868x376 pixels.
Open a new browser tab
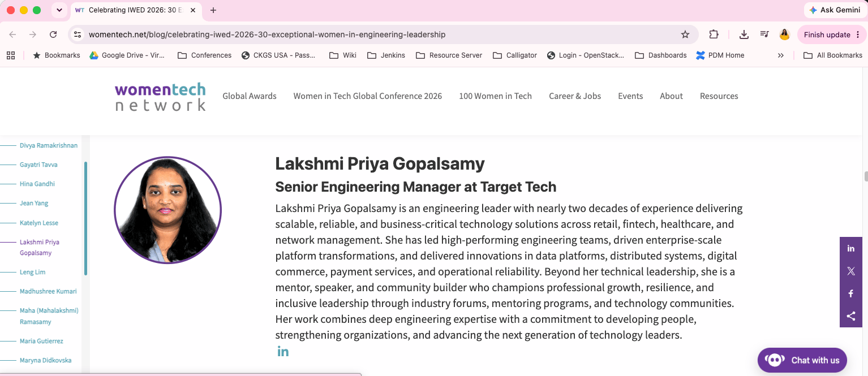tap(213, 10)
